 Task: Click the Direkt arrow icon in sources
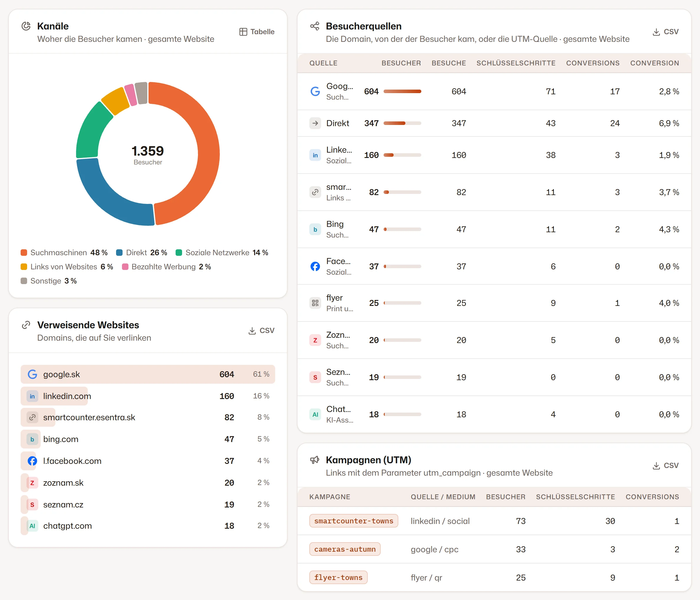(315, 123)
